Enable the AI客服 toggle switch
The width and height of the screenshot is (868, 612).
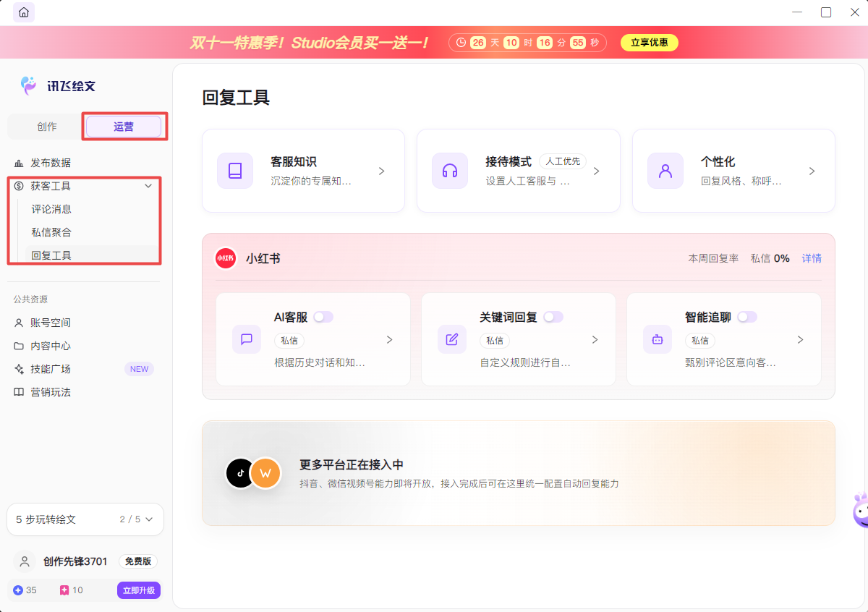coord(323,317)
